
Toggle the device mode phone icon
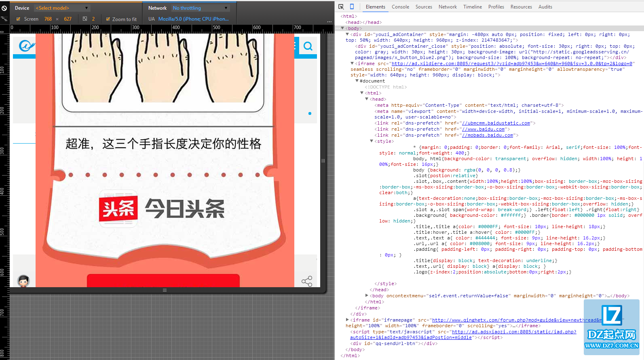pyautogui.click(x=352, y=6)
